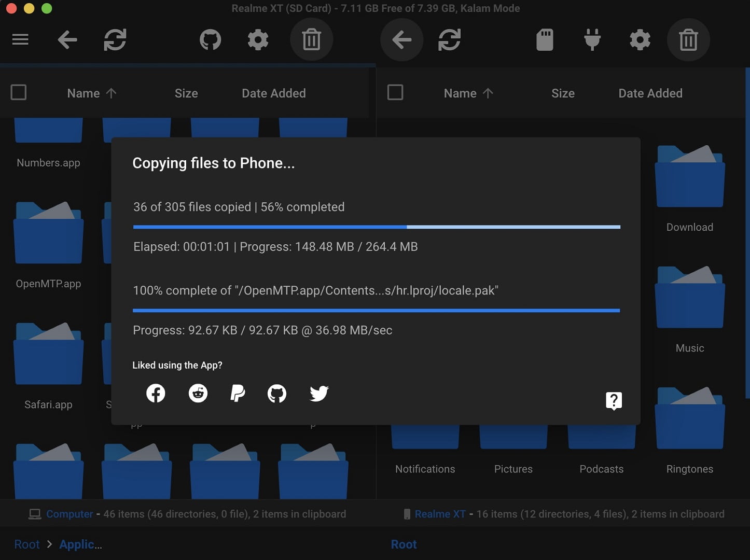
Task: Select the Ringtones folder on phone
Action: pos(690,430)
